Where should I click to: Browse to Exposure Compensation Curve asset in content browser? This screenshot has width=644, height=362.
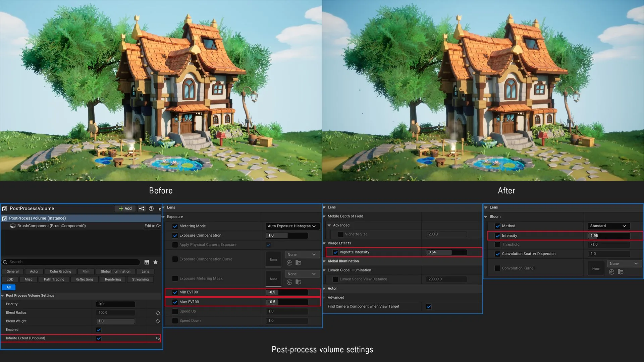pyautogui.click(x=298, y=263)
